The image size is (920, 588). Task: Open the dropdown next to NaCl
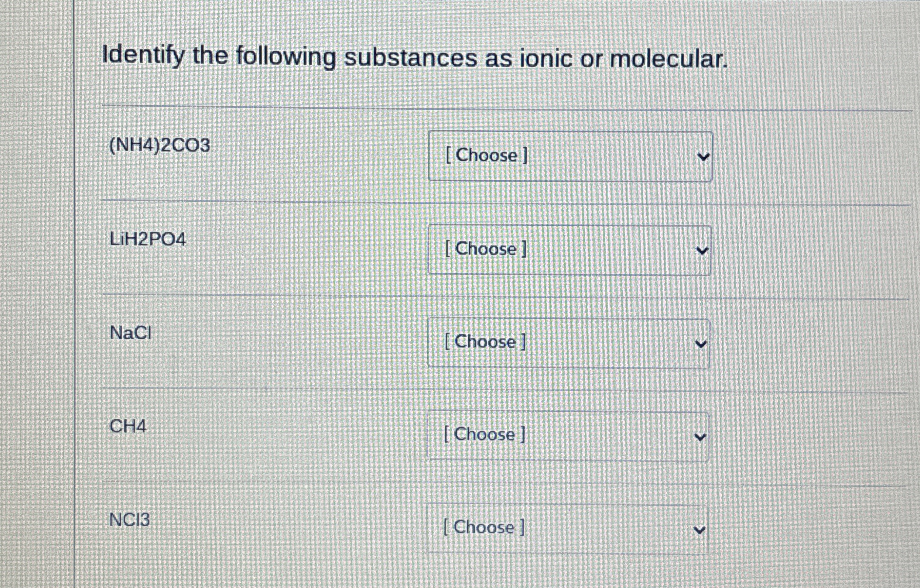tap(568, 342)
